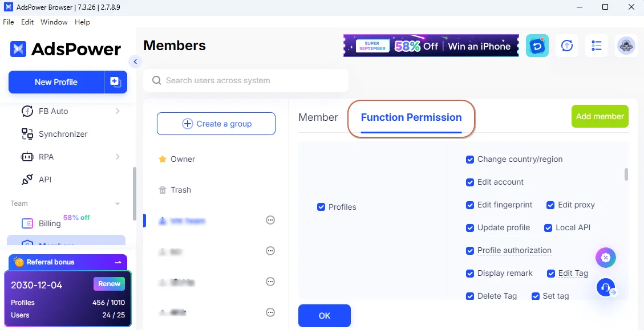This screenshot has width=644, height=330.
Task: Click the Add member button
Action: [600, 116]
